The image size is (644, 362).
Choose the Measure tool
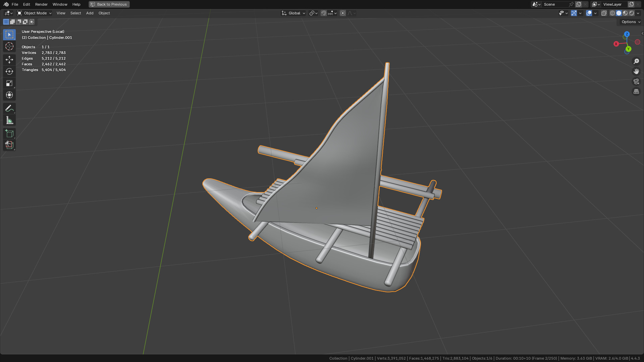[9, 120]
